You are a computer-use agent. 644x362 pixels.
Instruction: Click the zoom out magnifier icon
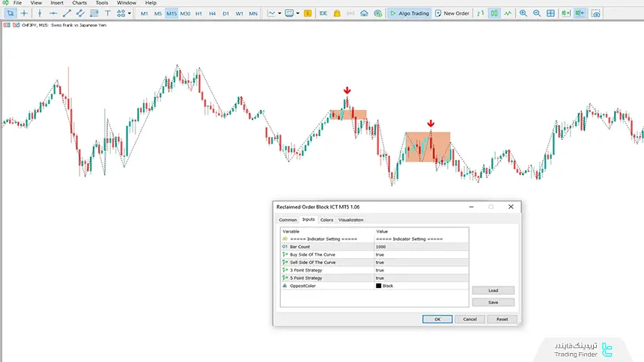pos(537,13)
